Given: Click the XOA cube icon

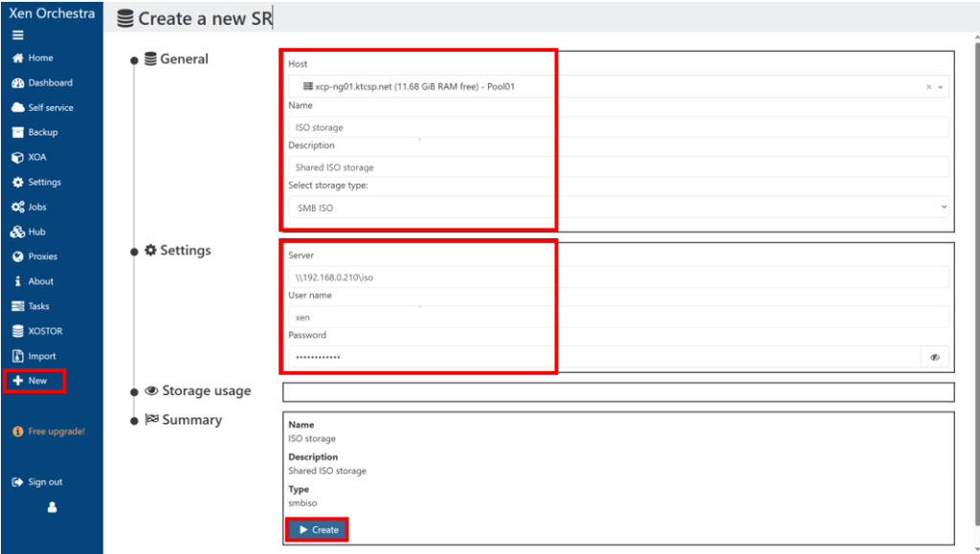Looking at the screenshot, I should [x=17, y=158].
